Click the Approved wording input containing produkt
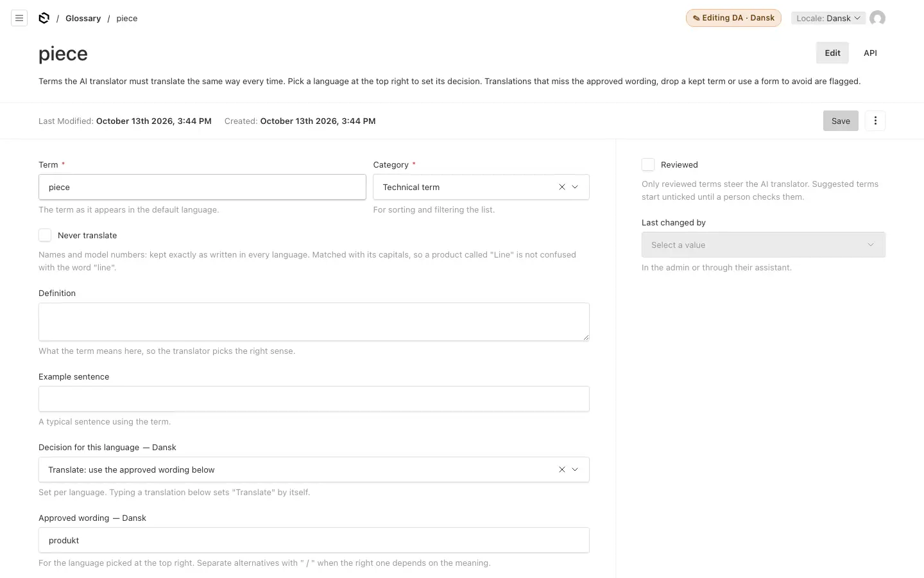The width and height of the screenshot is (924, 578). (x=314, y=540)
